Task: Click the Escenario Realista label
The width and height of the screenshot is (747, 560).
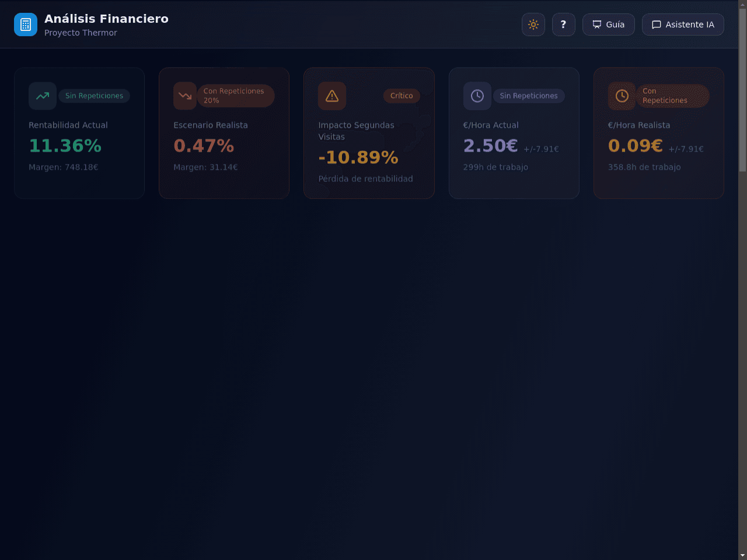Action: (x=211, y=125)
